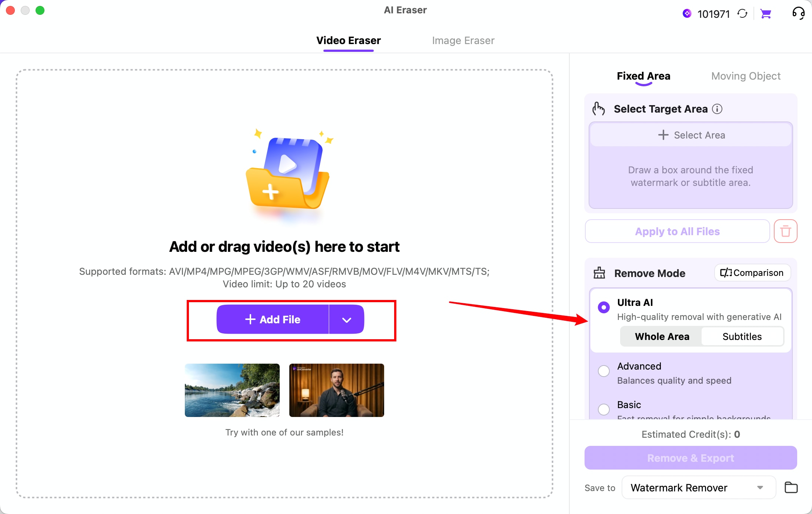Click Apply to All Files
The width and height of the screenshot is (812, 514).
[677, 231]
